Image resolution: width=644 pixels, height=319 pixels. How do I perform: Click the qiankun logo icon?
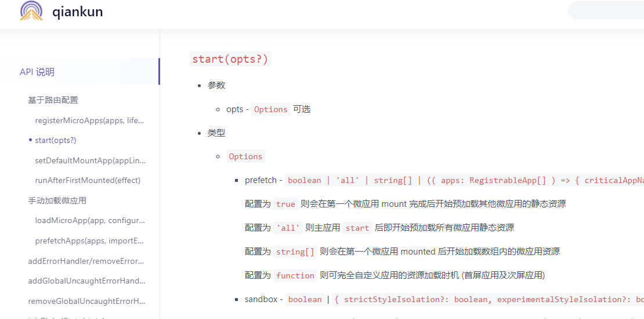31,10
